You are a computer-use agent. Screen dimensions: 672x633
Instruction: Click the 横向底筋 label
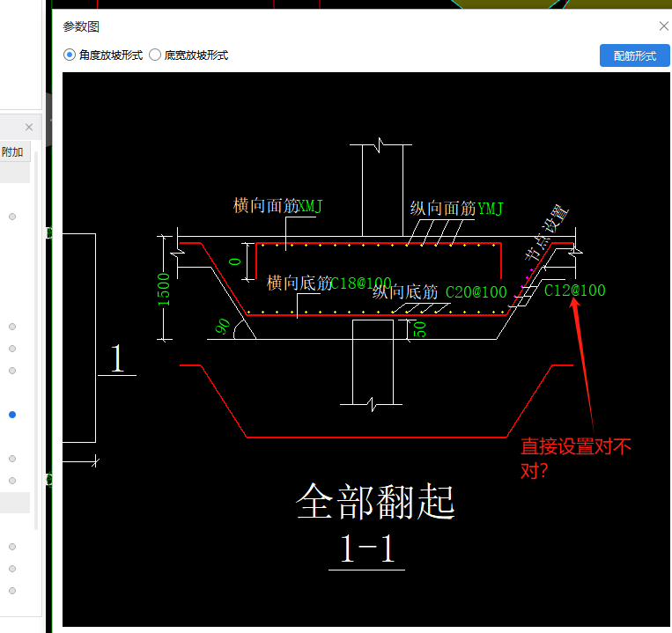(299, 283)
